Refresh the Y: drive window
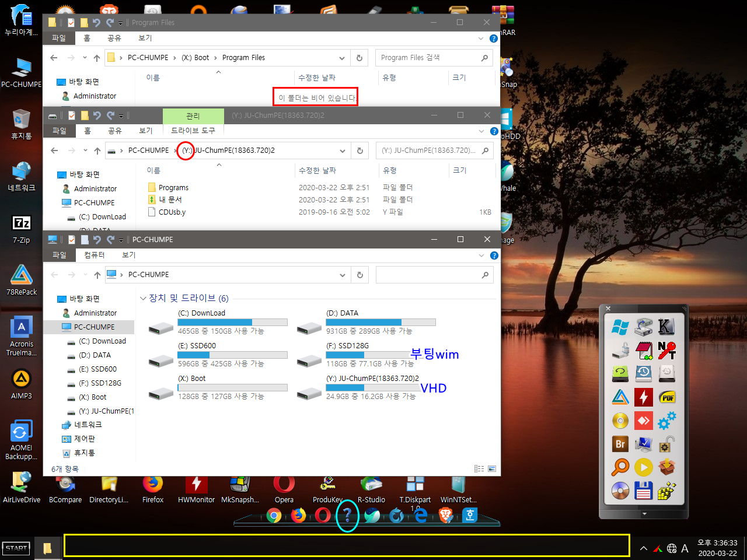The width and height of the screenshot is (747, 560). tap(360, 150)
